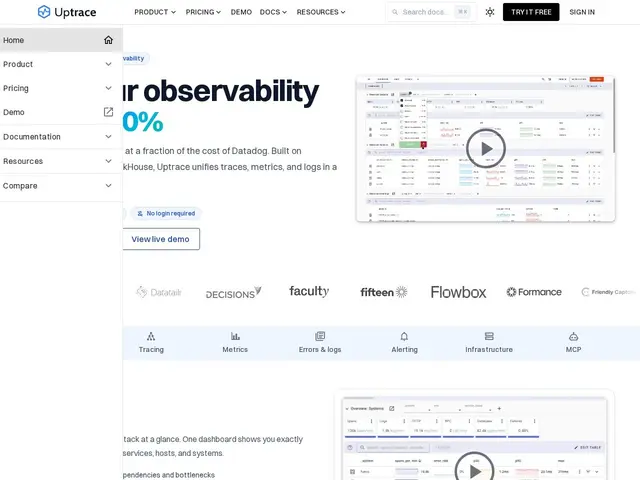Screen dimensions: 640x480
Task: Expand the Compare sidebar section
Action: pyautogui.click(x=61, y=186)
